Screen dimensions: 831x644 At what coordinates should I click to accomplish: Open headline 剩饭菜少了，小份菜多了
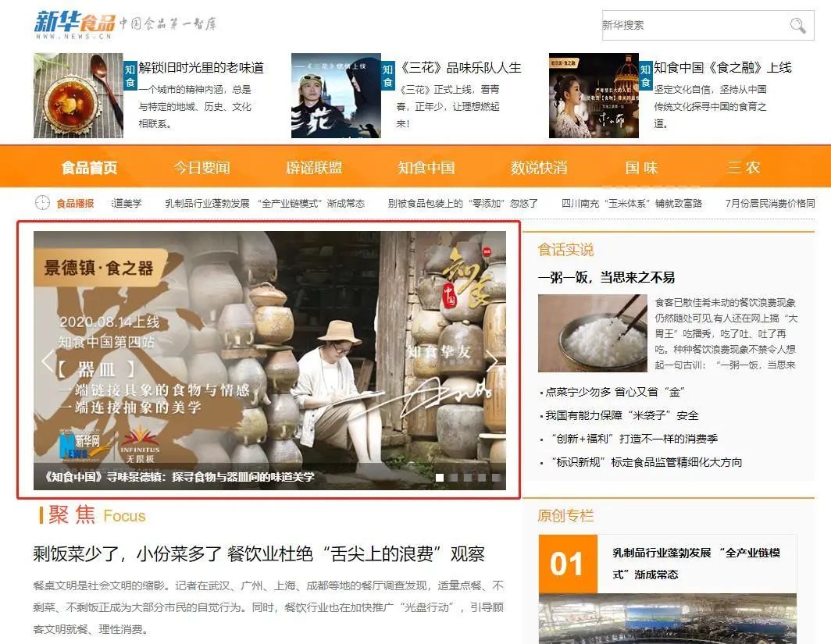pyautogui.click(x=259, y=554)
